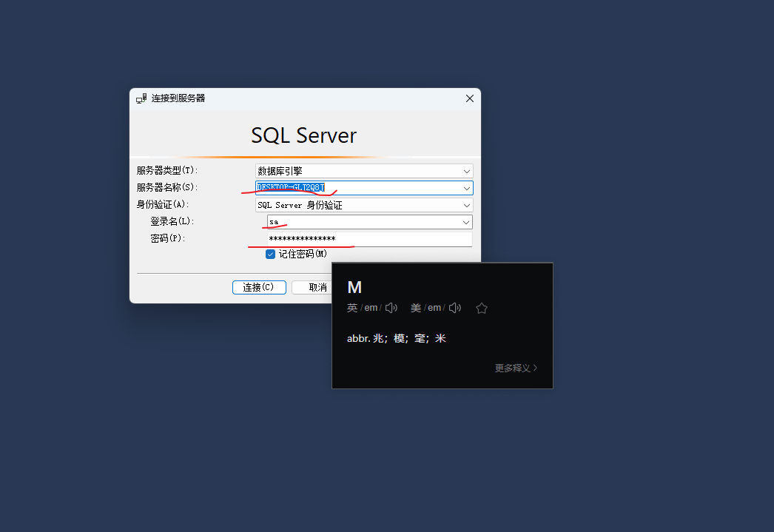
Task: Click the server name text DESKTOP-GLT2Q8T
Action: (x=290, y=187)
